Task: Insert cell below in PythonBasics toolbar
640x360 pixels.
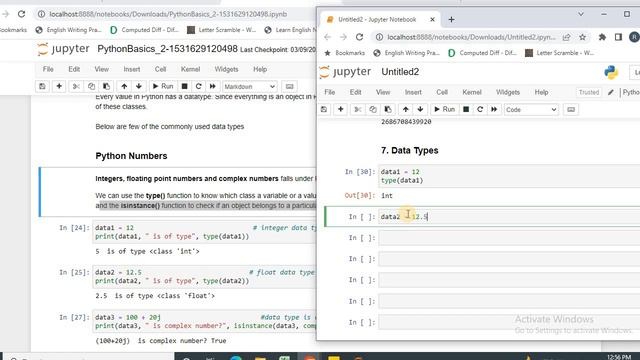Action: pos(59,86)
